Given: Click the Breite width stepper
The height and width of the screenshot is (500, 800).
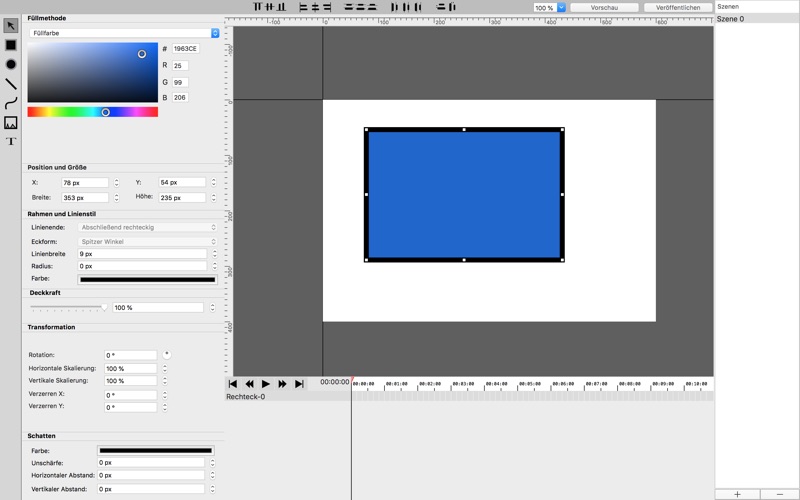Looking at the screenshot, I should (x=116, y=197).
